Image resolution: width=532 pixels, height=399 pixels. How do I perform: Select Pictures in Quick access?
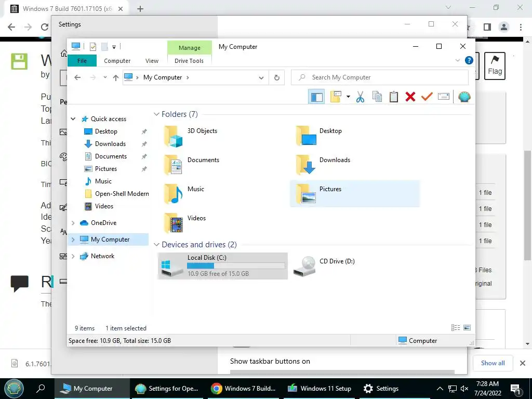tap(106, 169)
